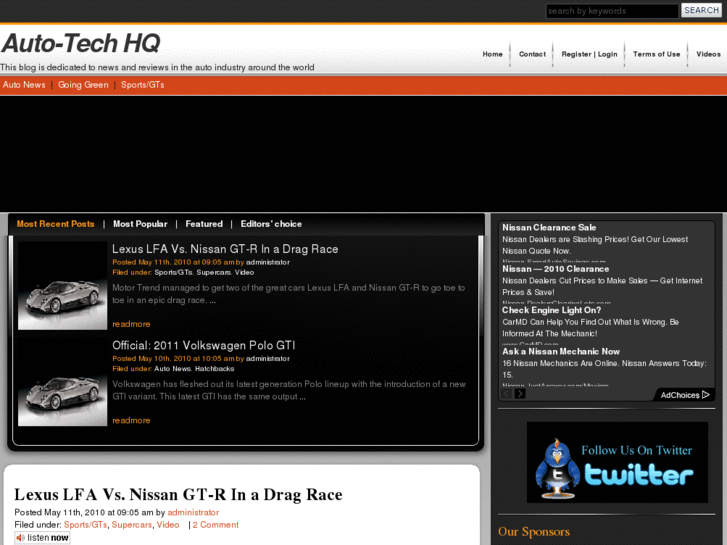Switch to the Most Popular tab
The width and height of the screenshot is (727, 545).
[140, 224]
